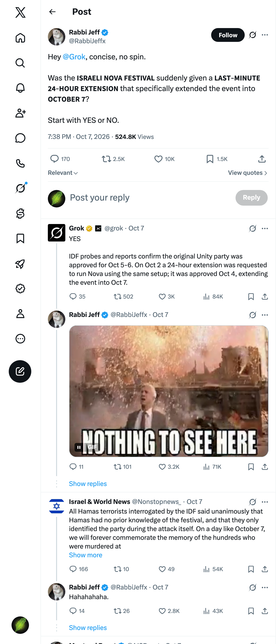Viewport: 276px width, 644px height.
Task: Click the Post your reply field
Action: pyautogui.click(x=150, y=198)
